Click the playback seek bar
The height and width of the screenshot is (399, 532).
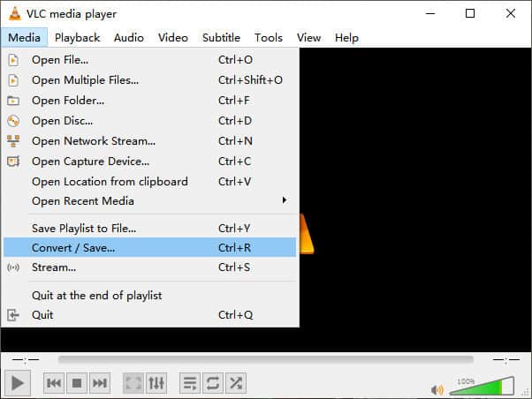[266, 359]
